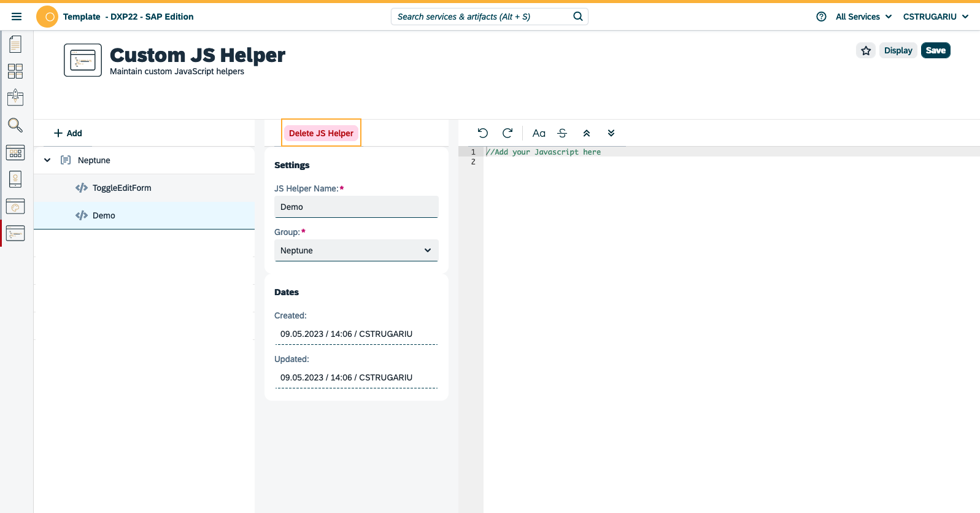Image resolution: width=980 pixels, height=513 pixels.
Task: Click the editor redo arrow
Action: point(507,133)
